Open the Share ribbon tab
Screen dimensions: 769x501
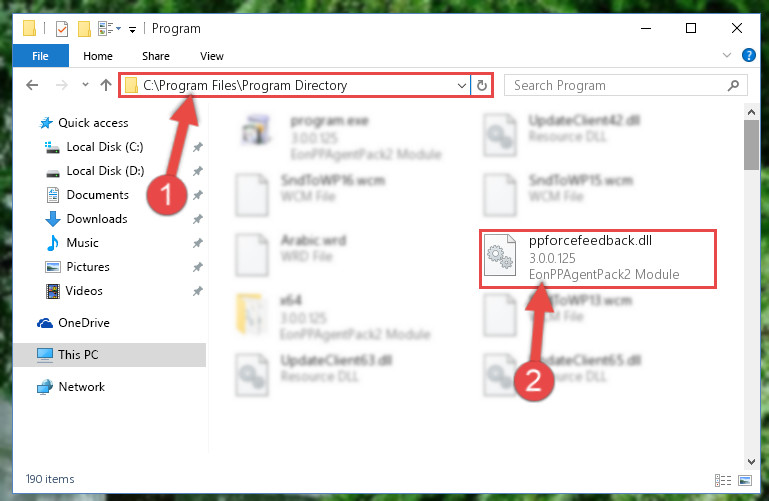coord(156,56)
